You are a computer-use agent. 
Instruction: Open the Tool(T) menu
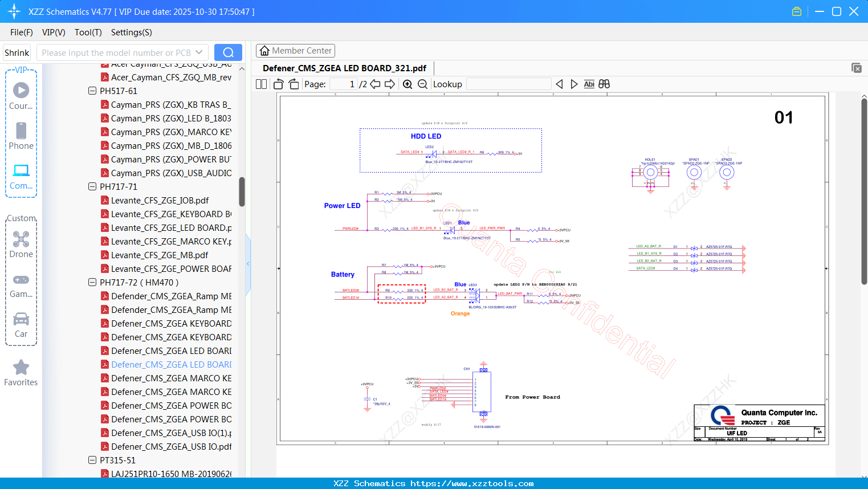click(88, 32)
